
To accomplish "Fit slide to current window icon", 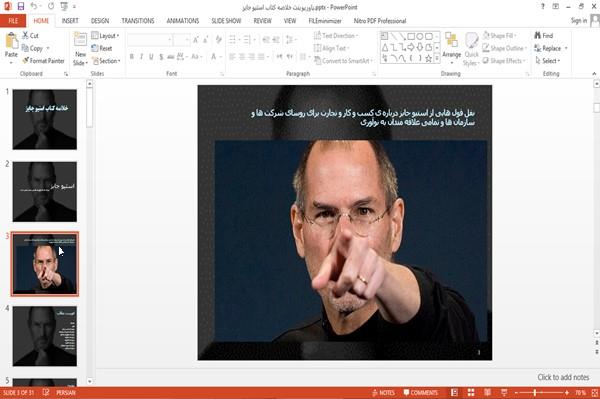I will coord(595,392).
